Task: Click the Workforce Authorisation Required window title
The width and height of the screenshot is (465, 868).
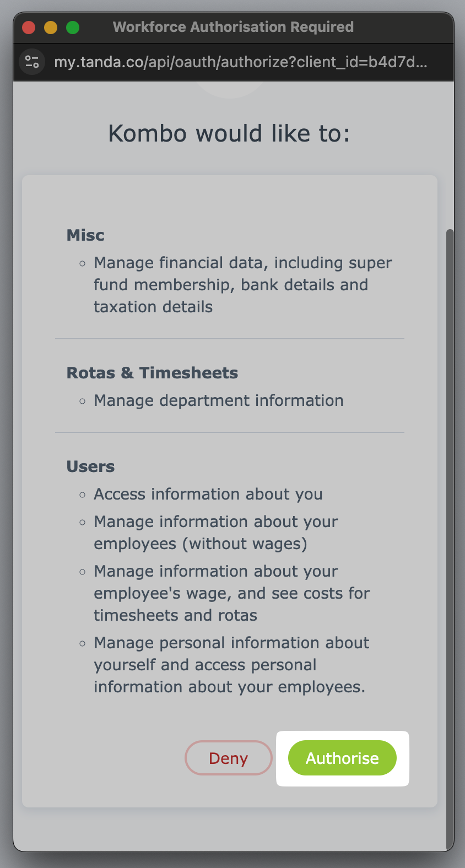Action: point(233,27)
